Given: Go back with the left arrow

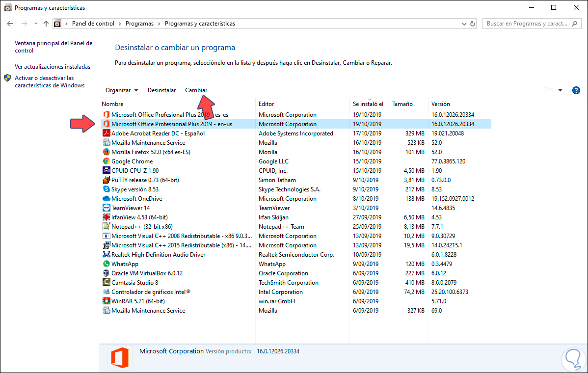Looking at the screenshot, I should click(10, 24).
